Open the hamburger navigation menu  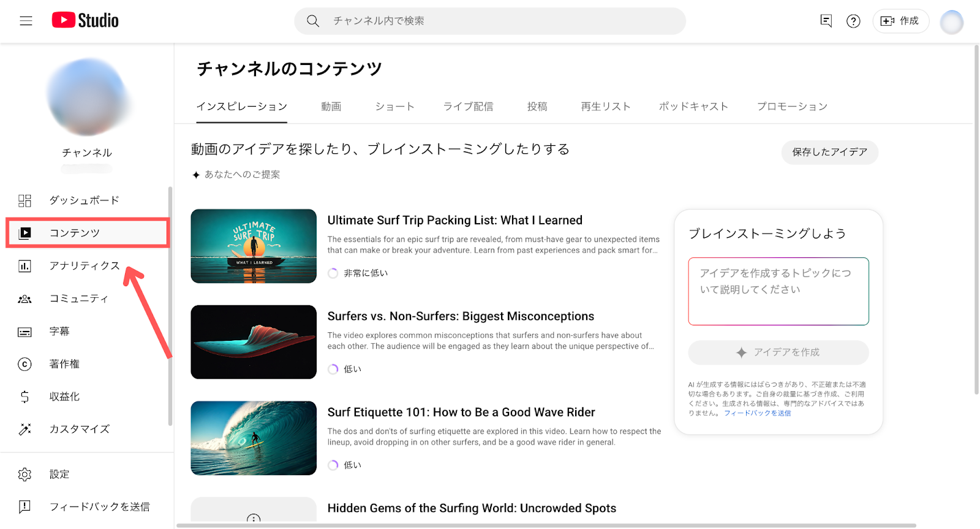(x=26, y=21)
